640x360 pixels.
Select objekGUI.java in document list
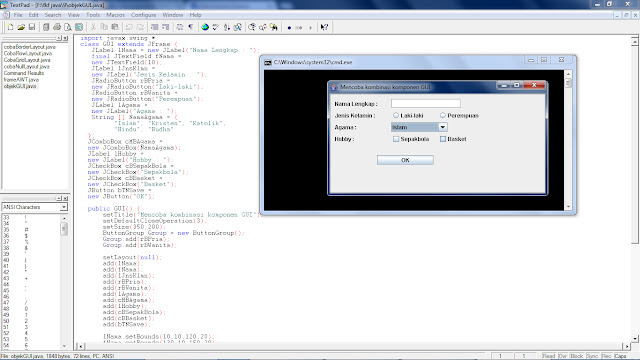[20, 86]
